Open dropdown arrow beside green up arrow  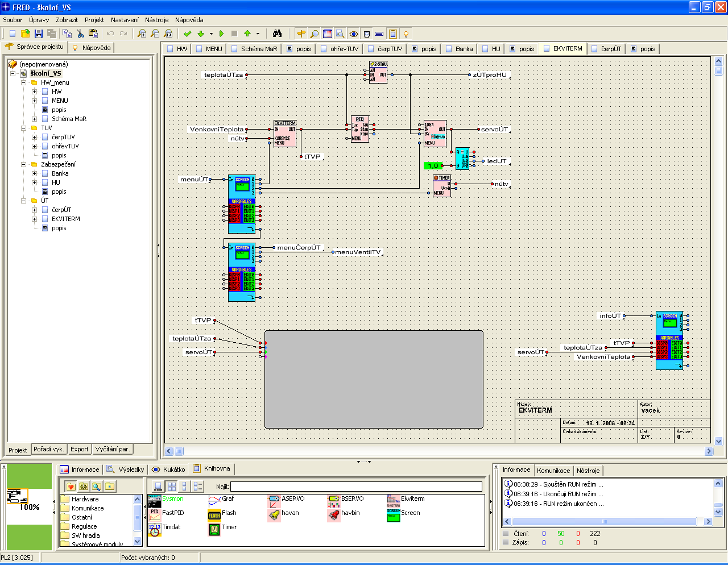(258, 34)
